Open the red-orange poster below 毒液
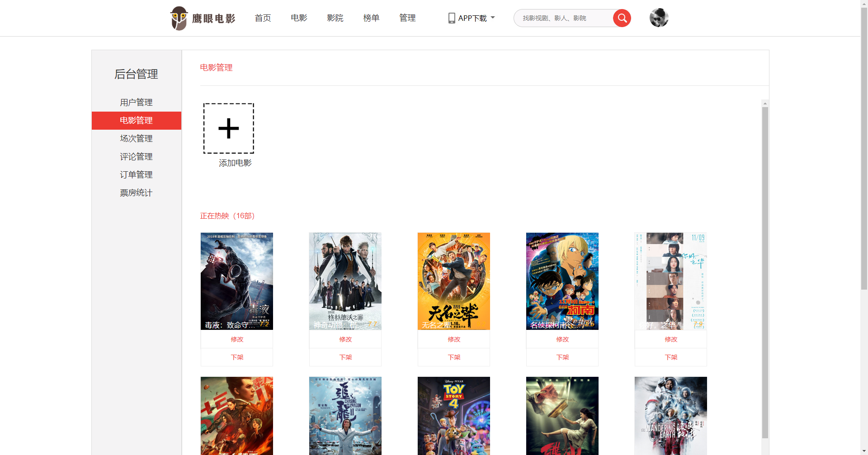The image size is (868, 455). click(x=237, y=416)
